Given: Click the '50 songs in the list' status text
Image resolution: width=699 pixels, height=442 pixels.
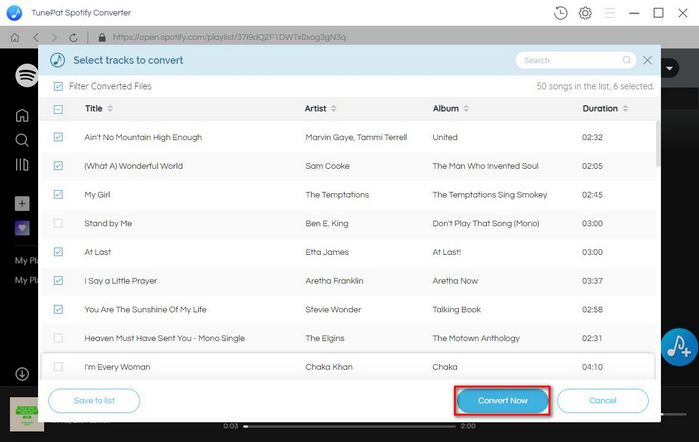Looking at the screenshot, I should (595, 86).
